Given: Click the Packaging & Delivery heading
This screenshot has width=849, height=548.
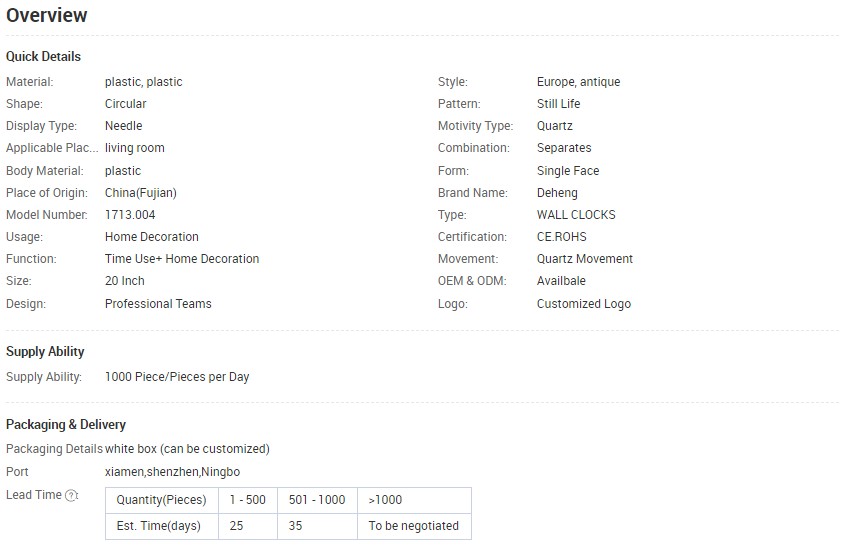Looking at the screenshot, I should 66,425.
